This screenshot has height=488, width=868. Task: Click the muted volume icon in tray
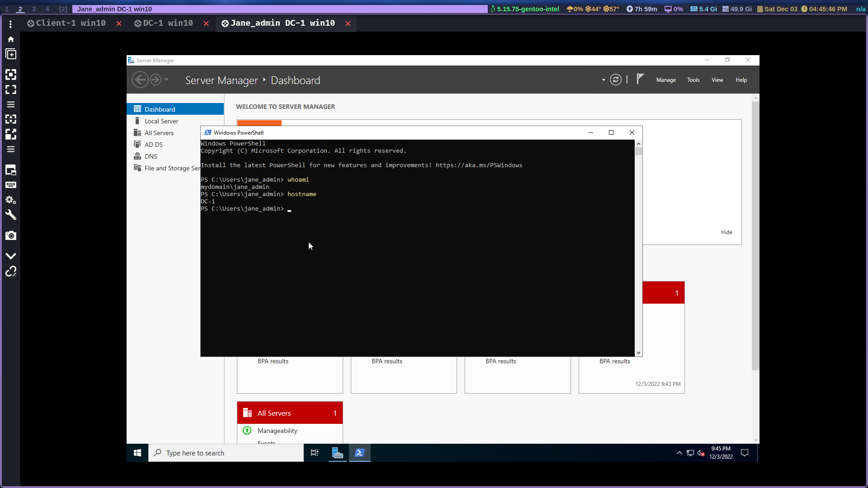pyautogui.click(x=701, y=453)
